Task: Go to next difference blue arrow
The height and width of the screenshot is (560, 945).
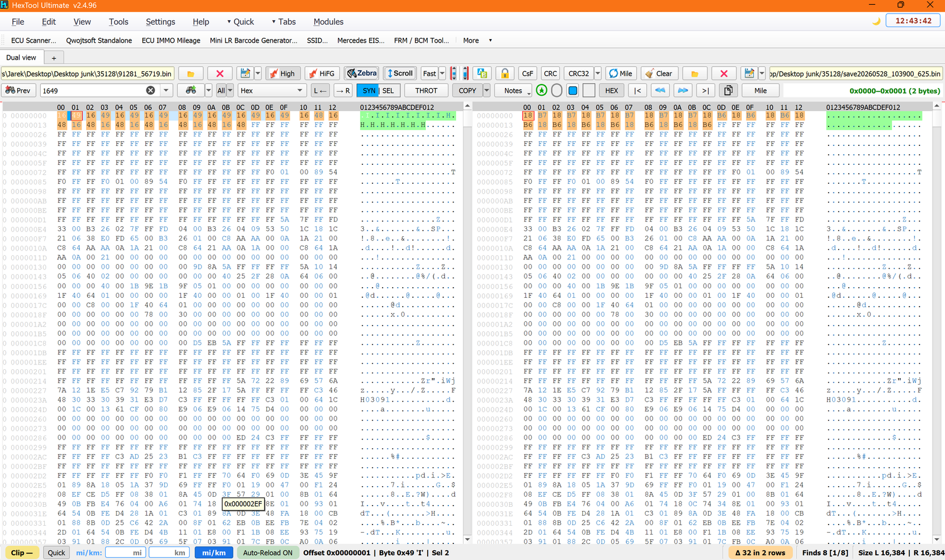Action: [x=683, y=90]
